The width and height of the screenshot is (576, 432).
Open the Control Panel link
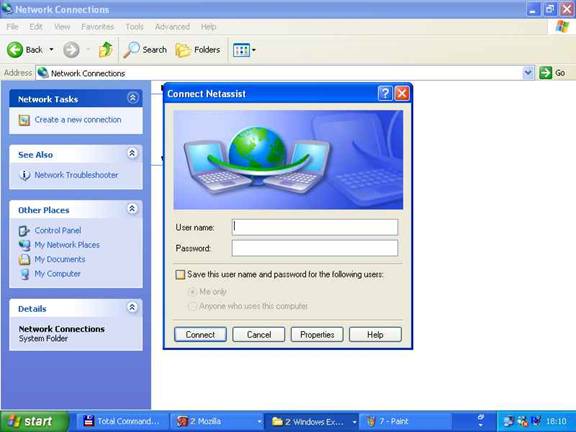58,231
